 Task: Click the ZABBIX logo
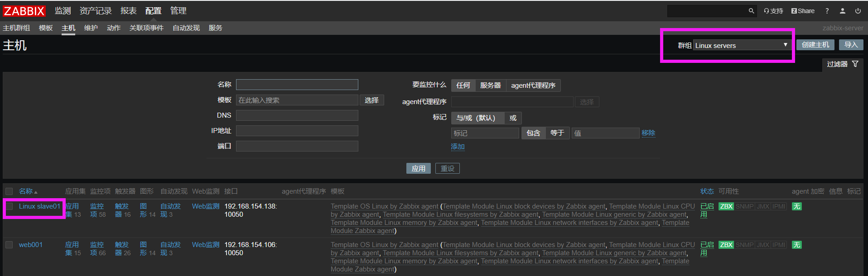point(24,11)
